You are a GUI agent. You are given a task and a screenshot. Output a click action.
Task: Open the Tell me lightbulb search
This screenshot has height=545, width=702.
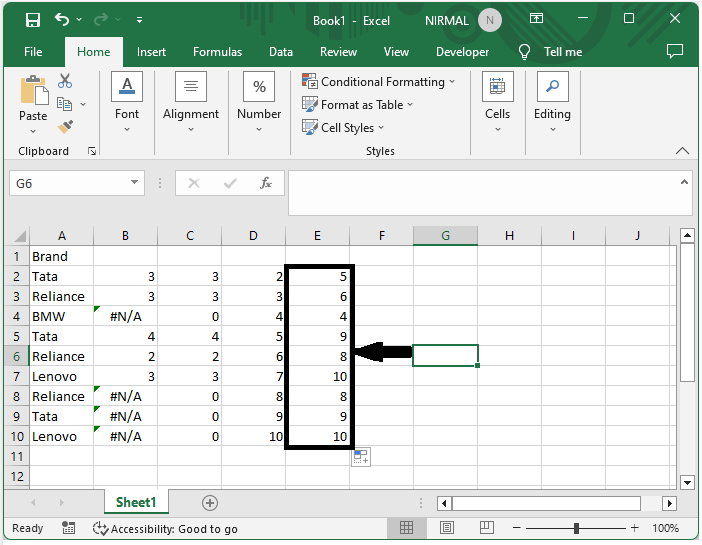[x=550, y=52]
